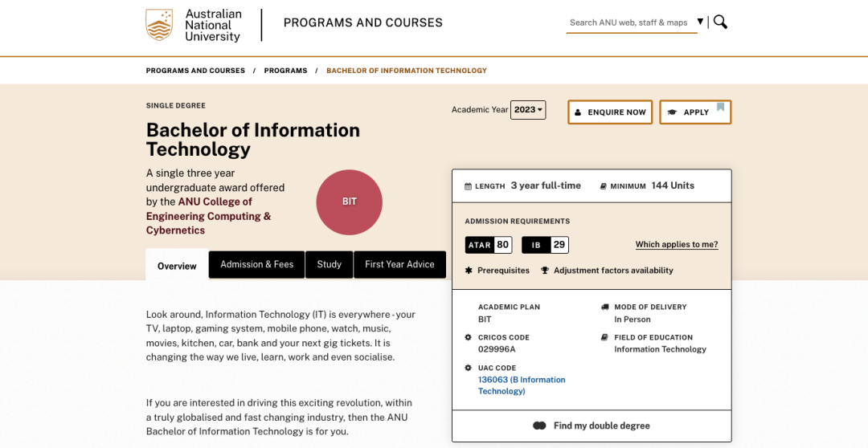Switch to the Study tab
The image size is (868, 448).
[329, 264]
